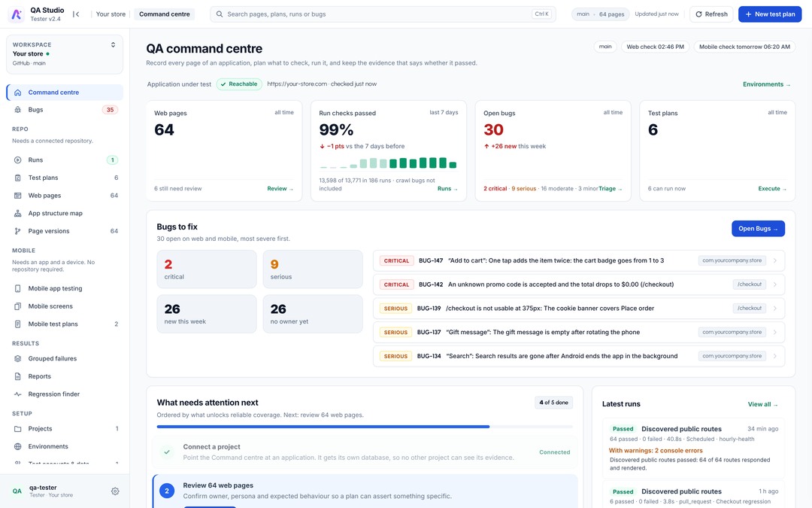Select the Command centre breadcrumb tab
The height and width of the screenshot is (508, 812).
(164, 14)
